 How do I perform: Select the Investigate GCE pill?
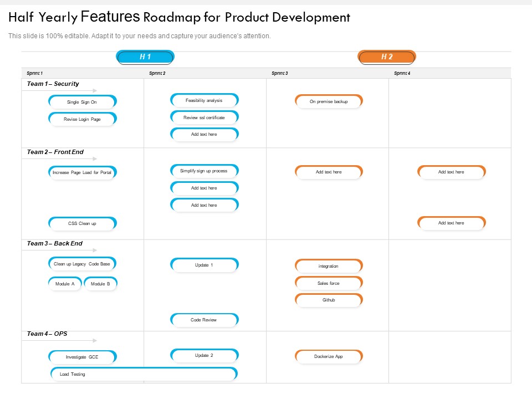coord(83,356)
